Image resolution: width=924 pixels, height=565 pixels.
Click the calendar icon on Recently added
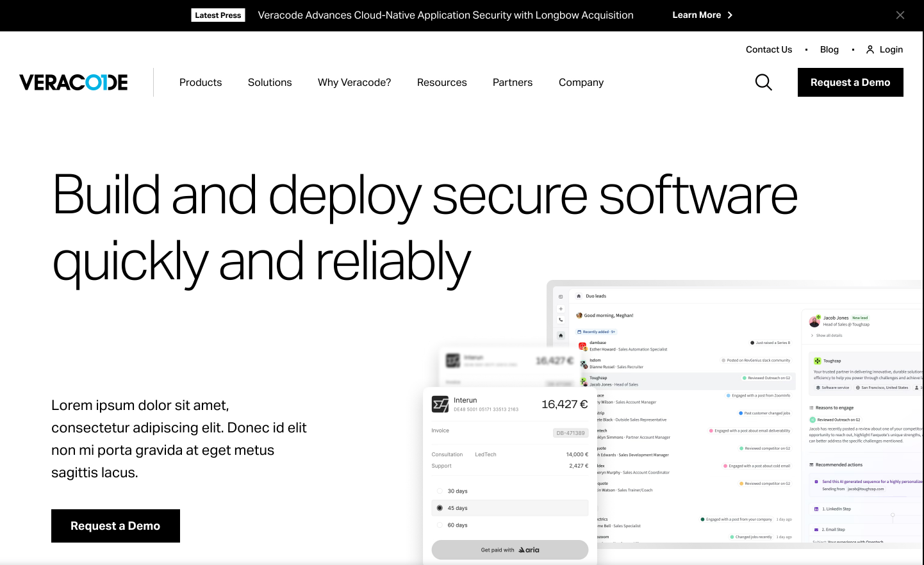pos(579,332)
